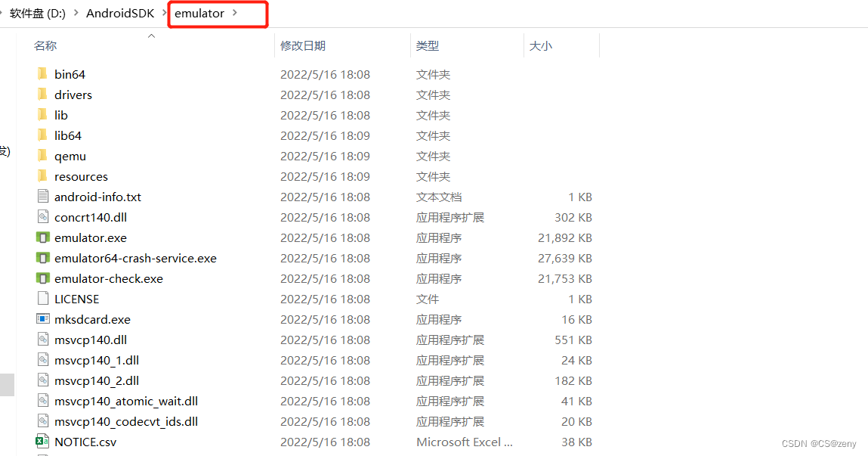This screenshot has width=868, height=456.
Task: Select the file name msvcp140_atomic_wait.dll
Action: [x=126, y=401]
